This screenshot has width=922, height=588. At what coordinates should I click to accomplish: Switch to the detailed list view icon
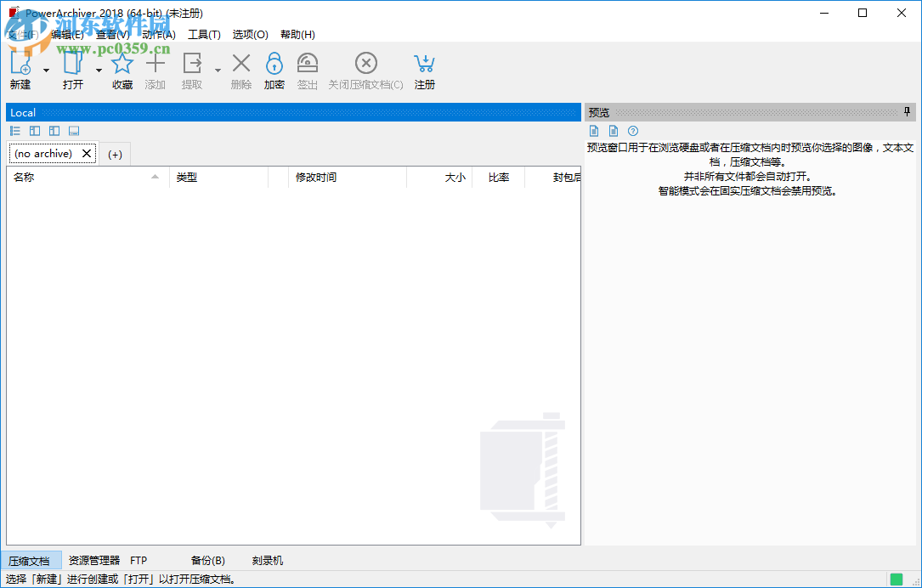click(x=14, y=130)
